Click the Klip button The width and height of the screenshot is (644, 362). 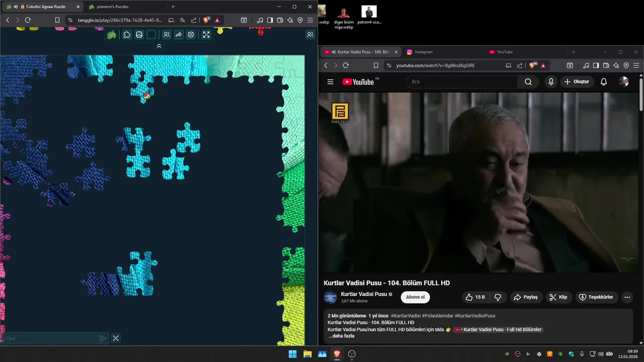[558, 297]
